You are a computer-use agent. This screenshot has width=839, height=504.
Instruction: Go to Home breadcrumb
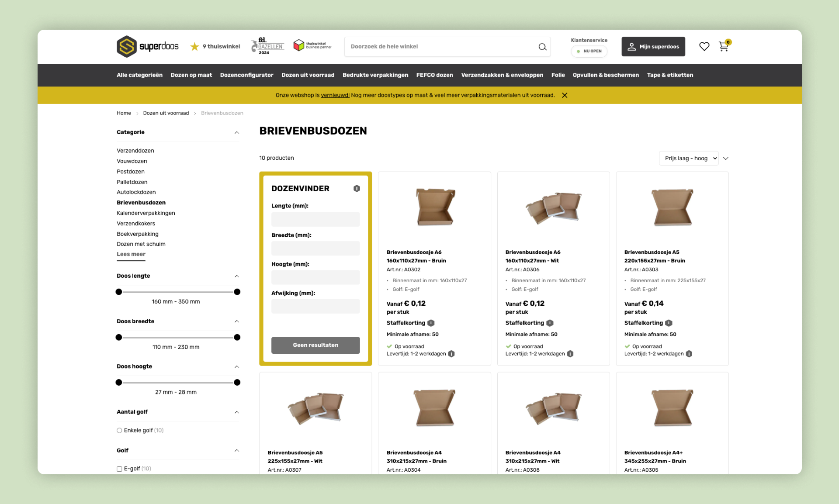click(x=124, y=113)
